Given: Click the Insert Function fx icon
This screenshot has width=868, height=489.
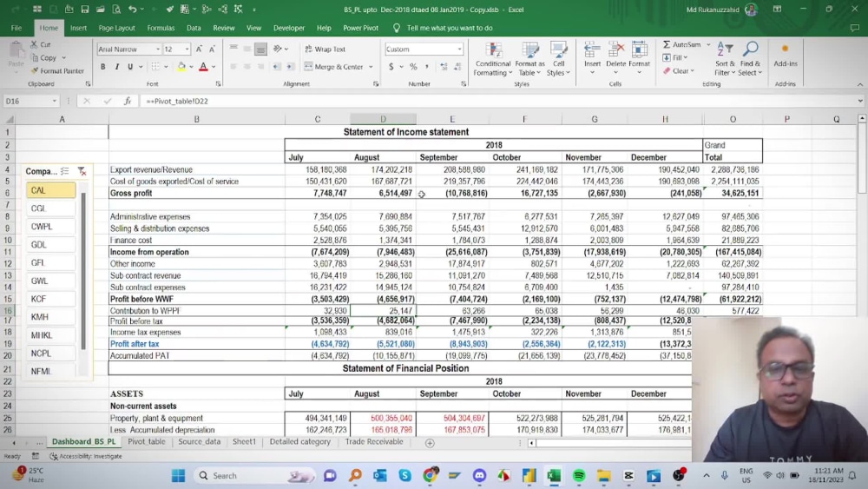Looking at the screenshot, I should (x=128, y=102).
